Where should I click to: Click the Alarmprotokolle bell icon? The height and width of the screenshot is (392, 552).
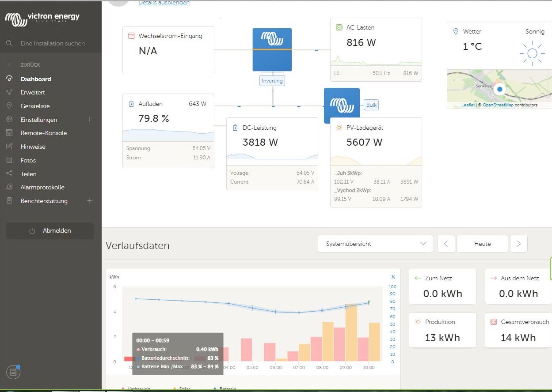click(x=9, y=187)
